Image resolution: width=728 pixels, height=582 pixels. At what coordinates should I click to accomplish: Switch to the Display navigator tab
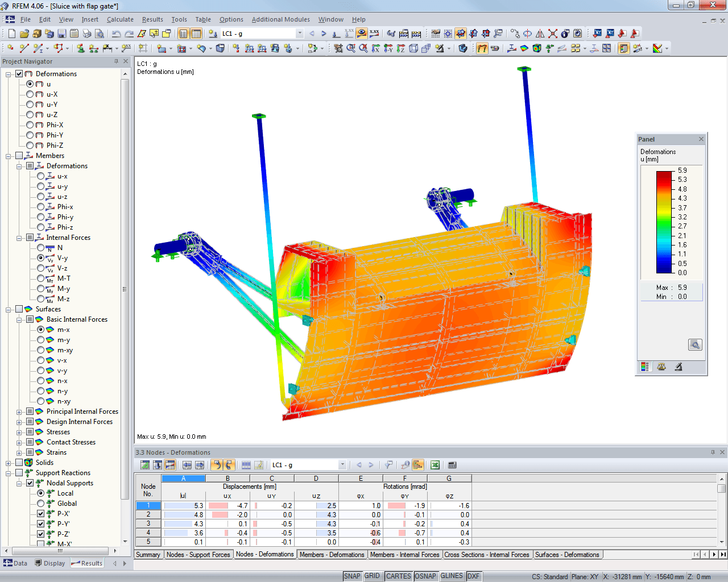(54, 563)
